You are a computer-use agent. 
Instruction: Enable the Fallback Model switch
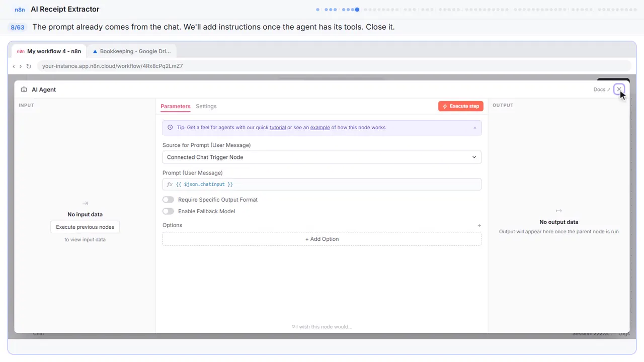pos(168,211)
